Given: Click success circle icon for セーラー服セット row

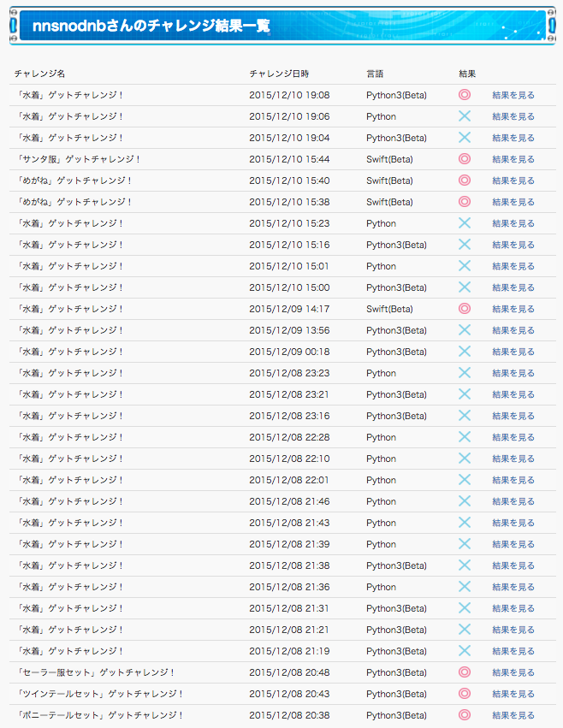Looking at the screenshot, I should point(465,672).
